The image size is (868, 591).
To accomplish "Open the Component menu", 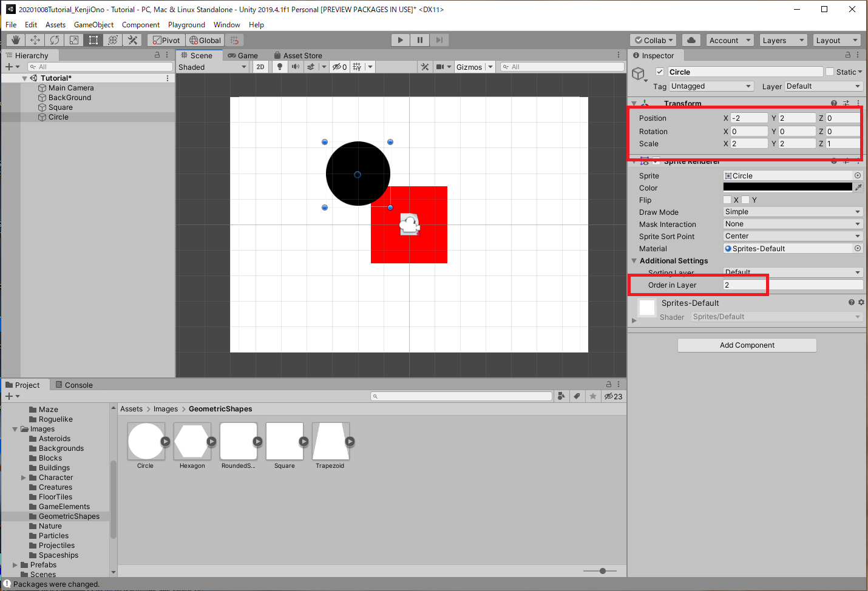I will tap(141, 25).
